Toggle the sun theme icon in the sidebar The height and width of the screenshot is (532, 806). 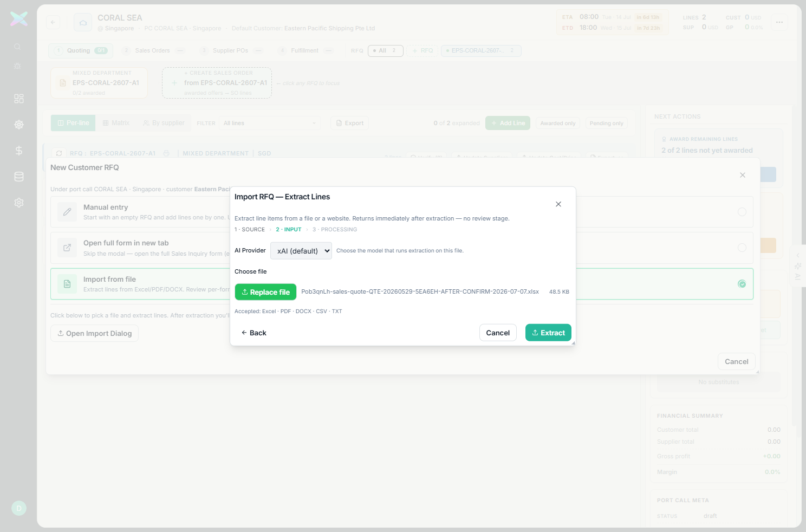click(18, 66)
